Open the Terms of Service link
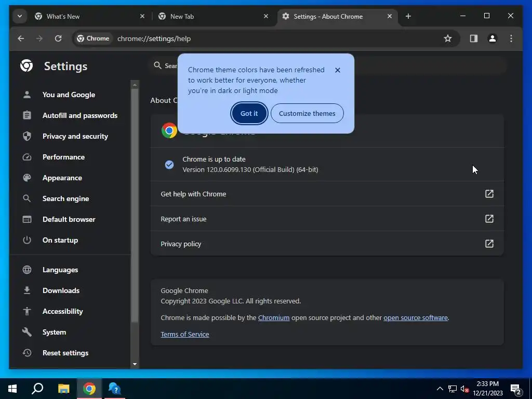This screenshot has height=399, width=532. [185, 335]
